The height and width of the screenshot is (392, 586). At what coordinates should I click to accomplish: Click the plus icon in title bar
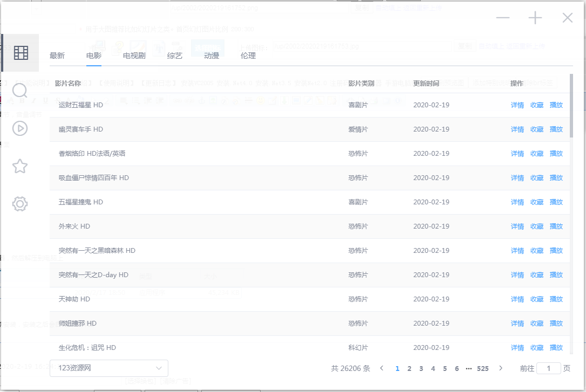(x=535, y=18)
